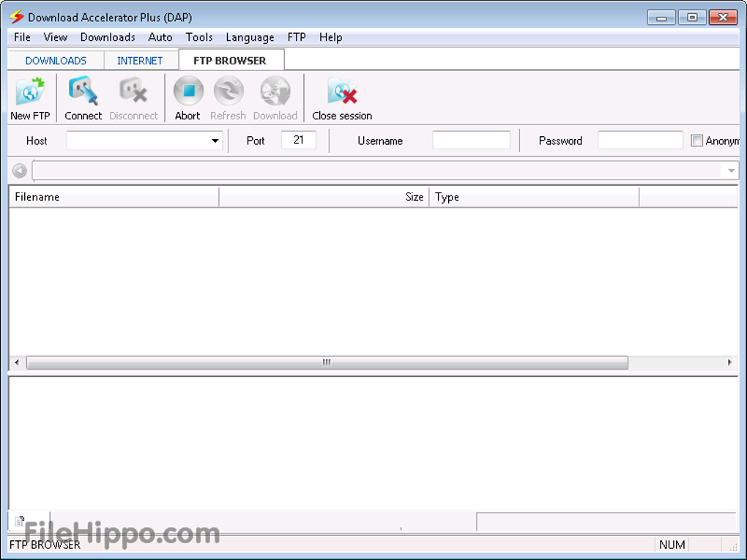Click the back arrow beside path bar
Screen dimensions: 747x560
(x=20, y=171)
